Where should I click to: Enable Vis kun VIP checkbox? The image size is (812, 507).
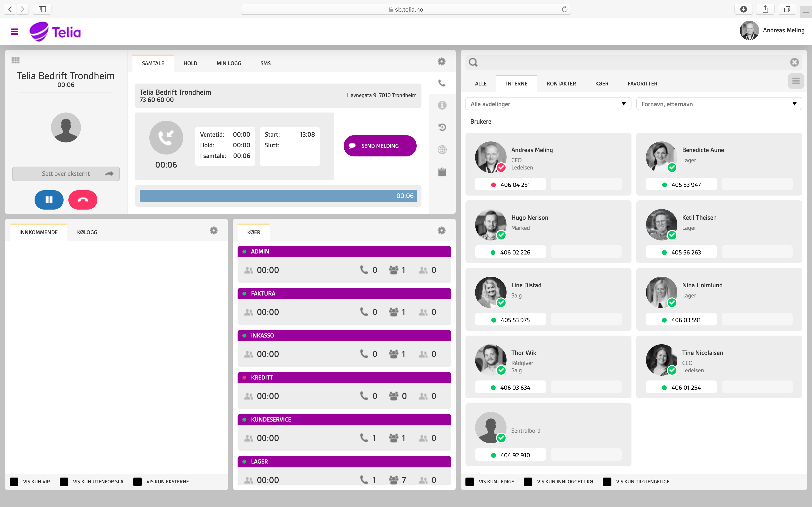point(14,481)
